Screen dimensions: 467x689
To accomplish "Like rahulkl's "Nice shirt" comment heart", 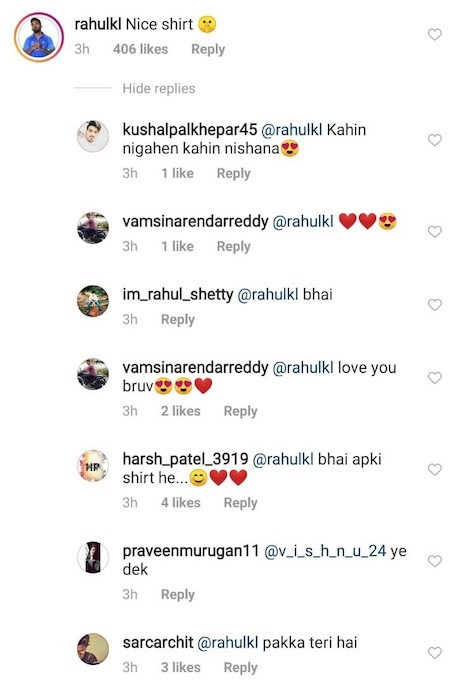I will point(434,34).
